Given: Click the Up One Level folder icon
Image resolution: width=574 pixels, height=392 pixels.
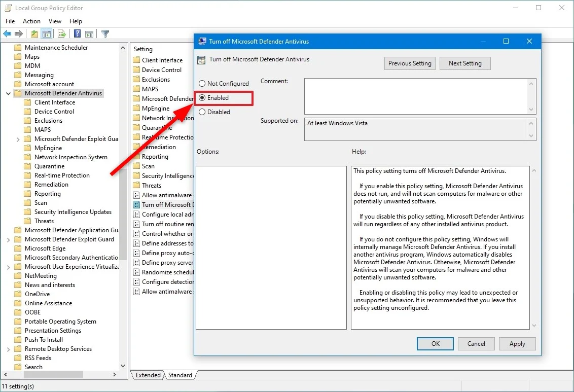Looking at the screenshot, I should point(34,34).
